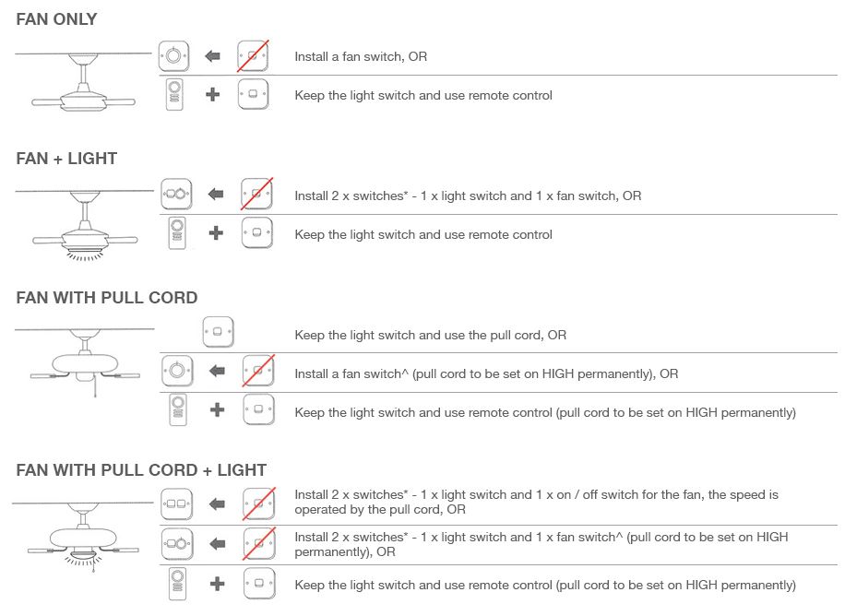Click the 'Install a fan switch, OR' text
Viewport: 845px width, 616px height.
[361, 57]
